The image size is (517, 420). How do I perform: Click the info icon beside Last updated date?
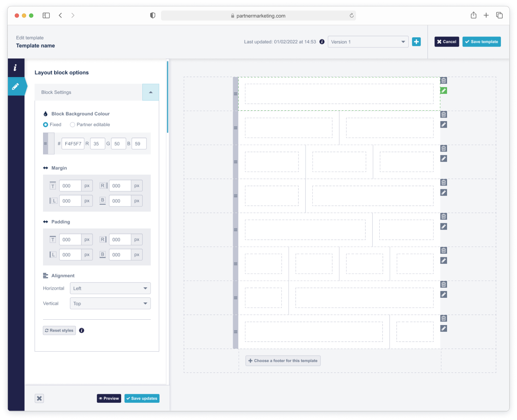[x=322, y=42]
